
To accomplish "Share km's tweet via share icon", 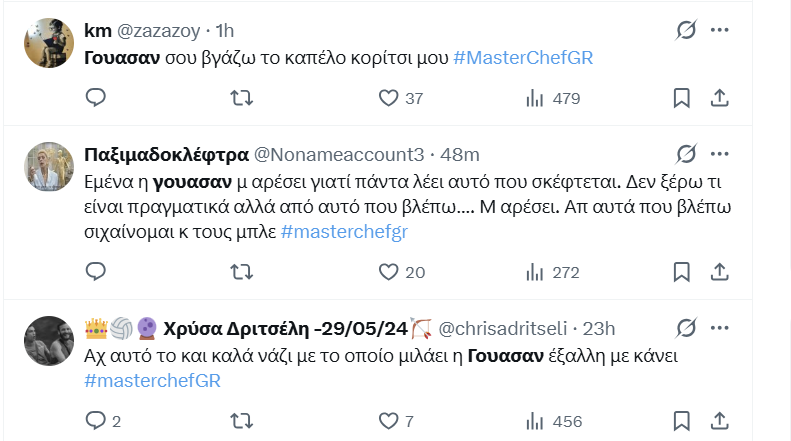I will [x=718, y=98].
